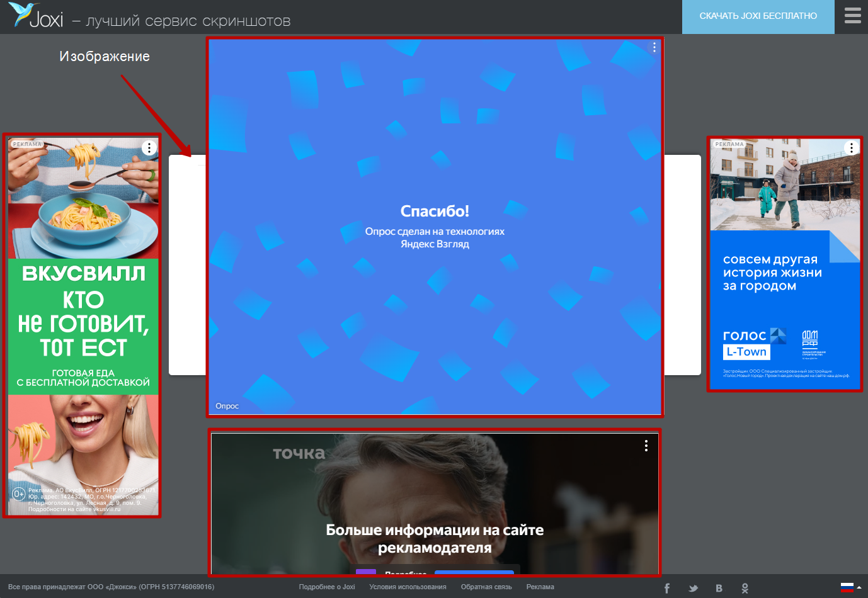Open three-dot menu on the Спасибо survey banner
The height and width of the screenshot is (598, 868).
pos(654,47)
